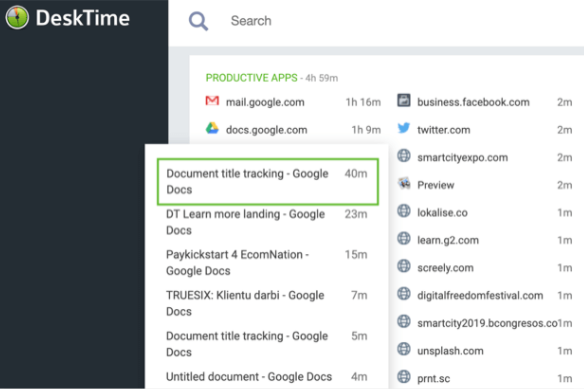Choose Paykickstart 4 EcomNation document entry
This screenshot has width=584, height=389.
tap(267, 263)
